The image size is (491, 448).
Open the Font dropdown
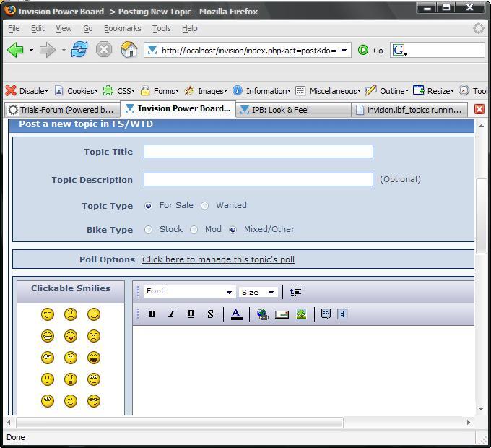coord(189,292)
